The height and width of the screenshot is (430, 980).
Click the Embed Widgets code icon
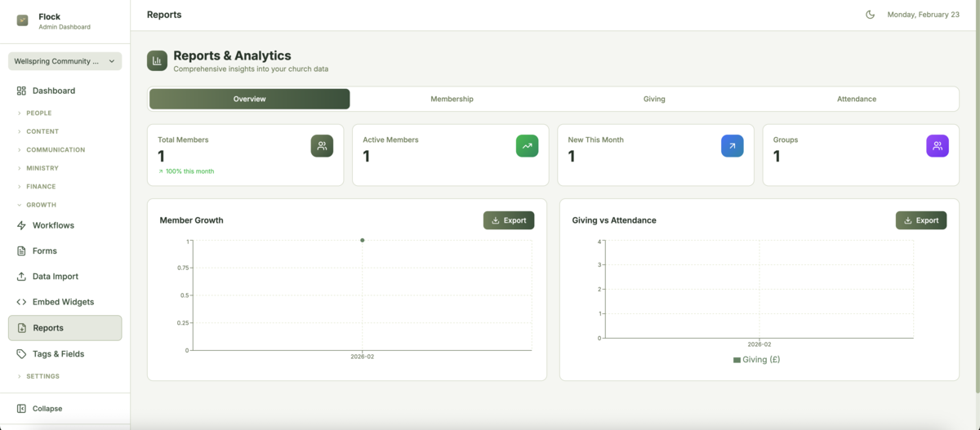pyautogui.click(x=22, y=302)
